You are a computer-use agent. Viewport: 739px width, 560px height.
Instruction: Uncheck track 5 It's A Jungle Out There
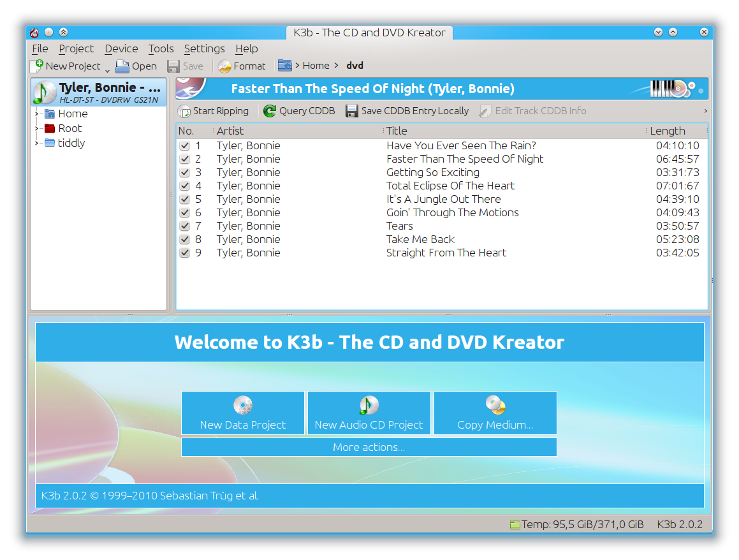pyautogui.click(x=185, y=199)
